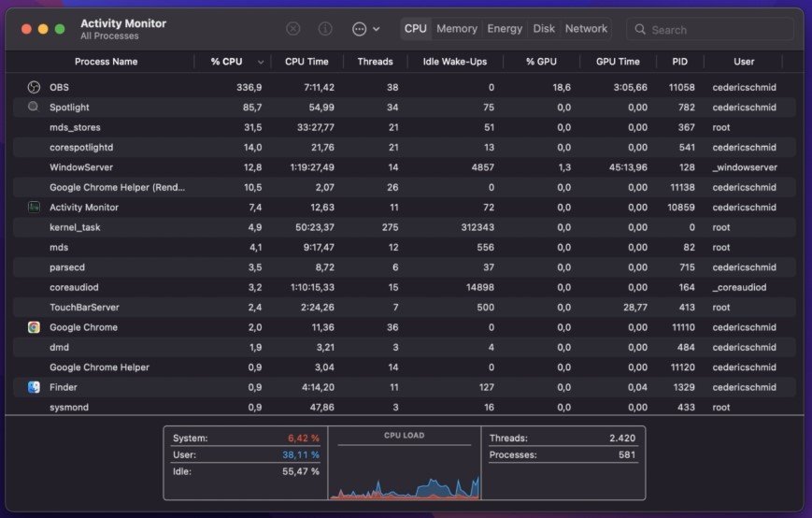Viewport: 812px width, 518px height.
Task: Select the Finder process name
Action: tap(64, 387)
